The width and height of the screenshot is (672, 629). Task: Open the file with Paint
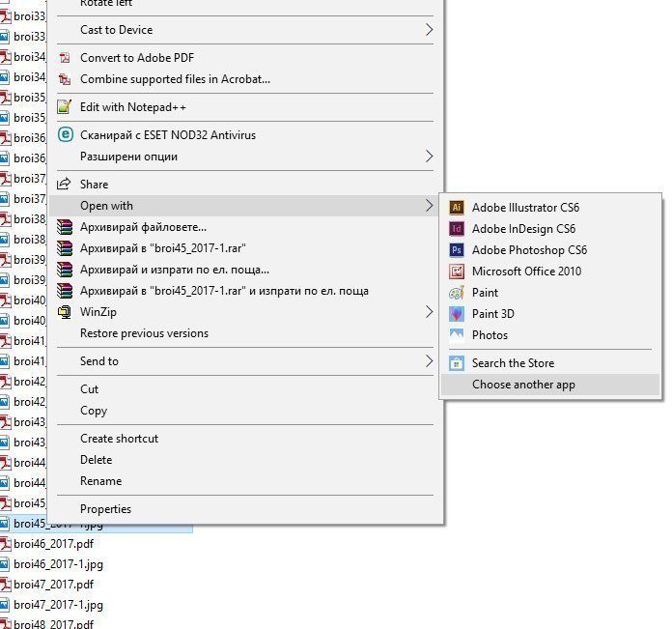pos(550,293)
